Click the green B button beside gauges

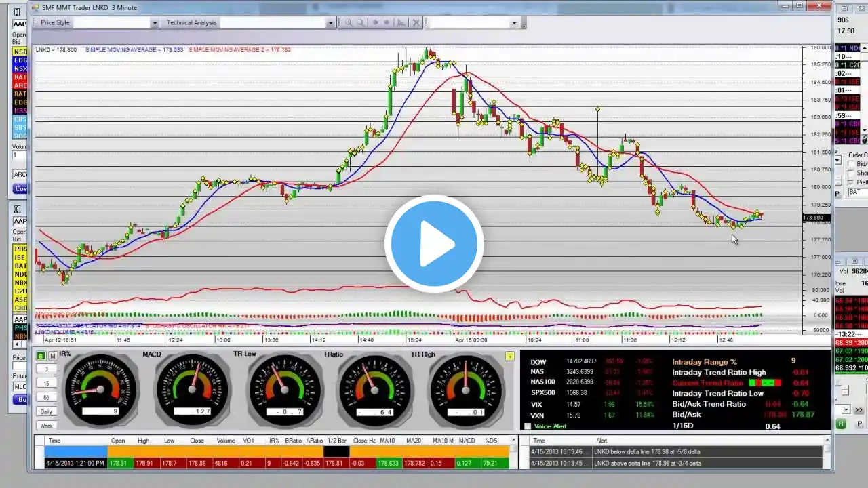(x=41, y=356)
